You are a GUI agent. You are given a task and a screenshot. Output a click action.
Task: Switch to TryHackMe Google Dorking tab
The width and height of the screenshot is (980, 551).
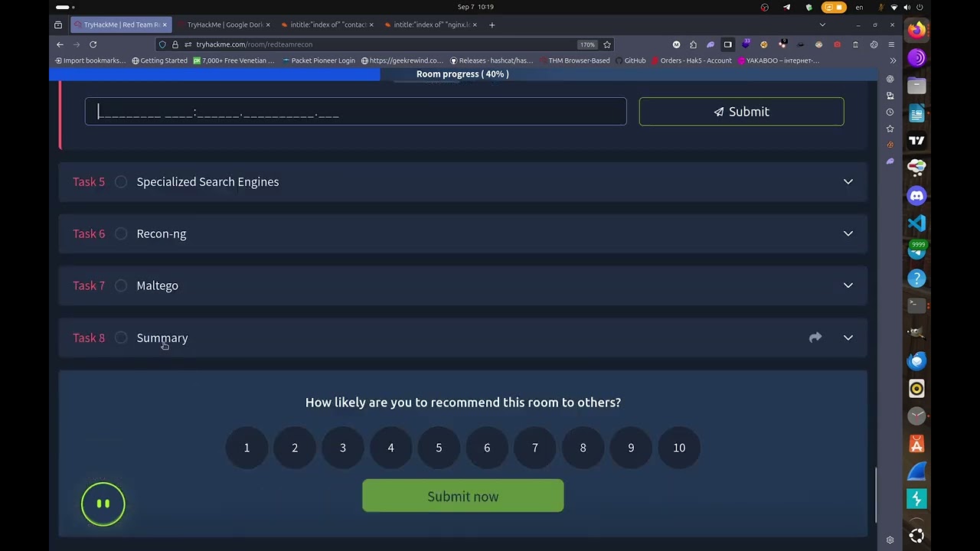point(224,24)
